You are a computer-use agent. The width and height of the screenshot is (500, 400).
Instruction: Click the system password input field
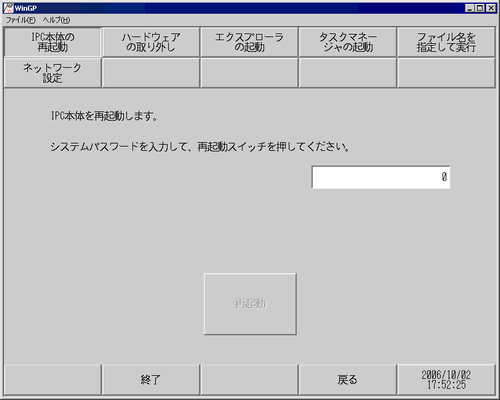point(381,177)
